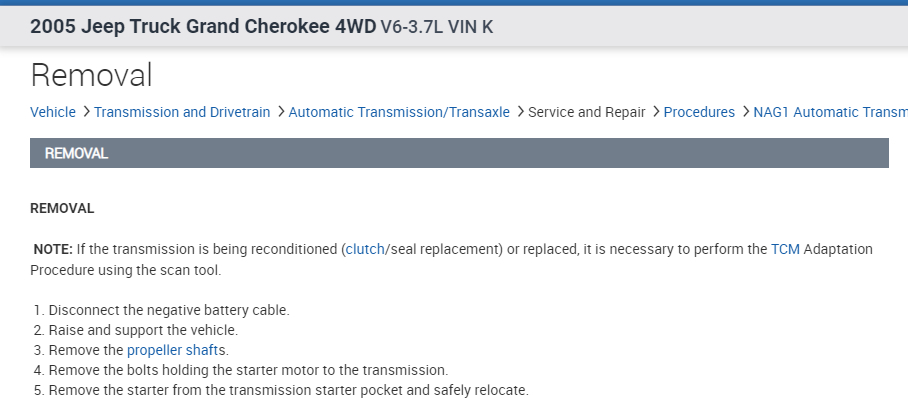Follow the clutch link in the note

tap(364, 249)
